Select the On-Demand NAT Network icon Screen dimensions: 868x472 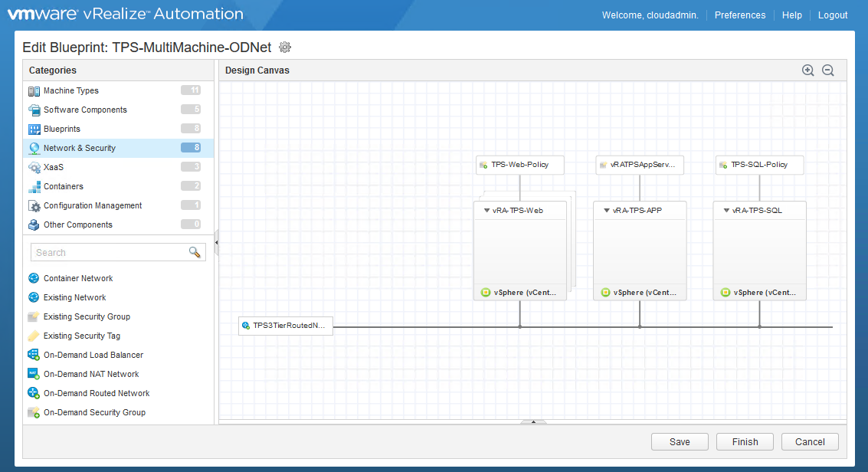[x=36, y=374]
